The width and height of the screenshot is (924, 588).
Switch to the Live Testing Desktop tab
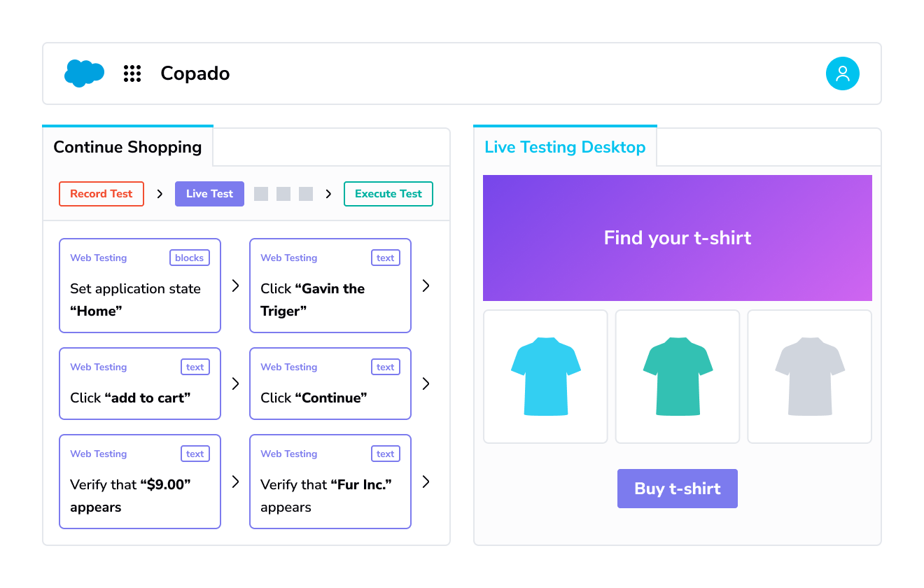coord(565,147)
